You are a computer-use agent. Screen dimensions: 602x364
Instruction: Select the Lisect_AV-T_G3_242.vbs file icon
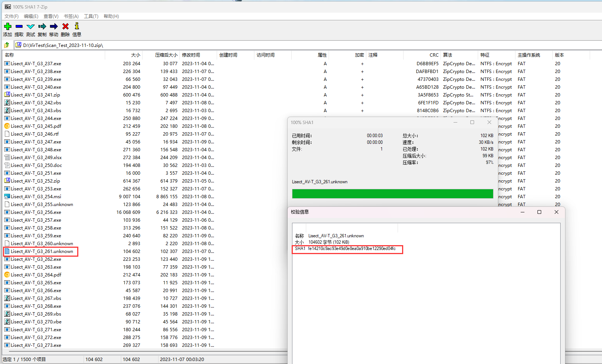[7, 102]
